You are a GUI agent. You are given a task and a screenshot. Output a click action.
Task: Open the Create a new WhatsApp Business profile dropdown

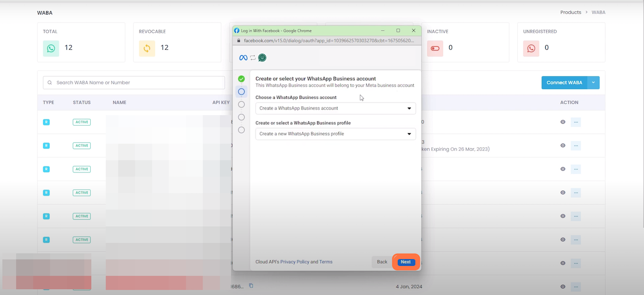coord(335,134)
